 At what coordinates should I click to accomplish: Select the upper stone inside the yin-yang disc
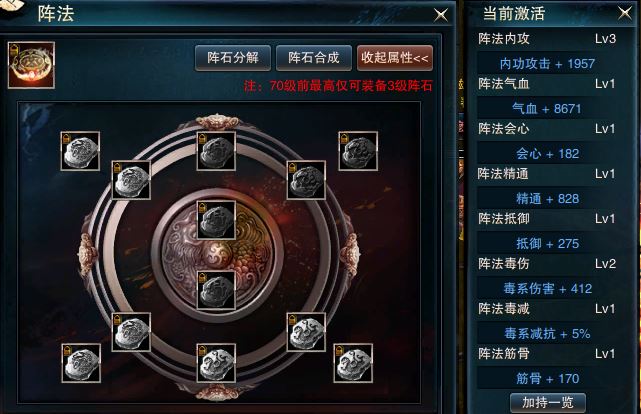216,220
